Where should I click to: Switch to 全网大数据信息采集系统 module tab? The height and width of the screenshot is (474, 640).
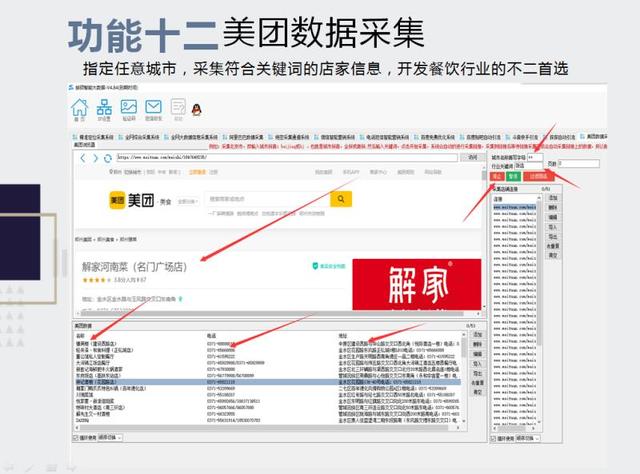tap(191, 137)
